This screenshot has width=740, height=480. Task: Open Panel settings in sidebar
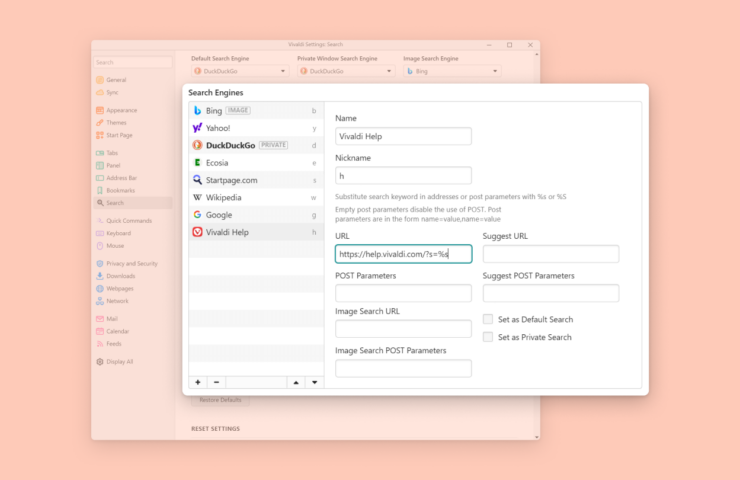tap(133, 165)
